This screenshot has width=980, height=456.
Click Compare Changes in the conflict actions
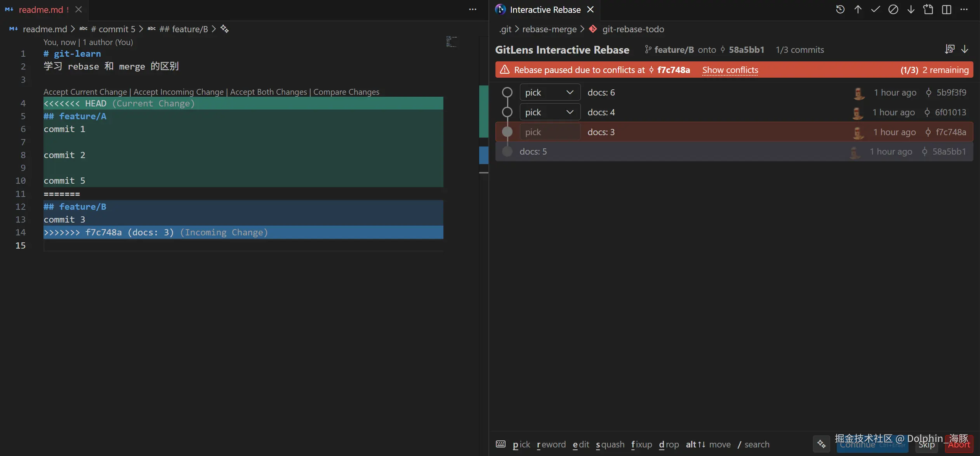click(346, 92)
